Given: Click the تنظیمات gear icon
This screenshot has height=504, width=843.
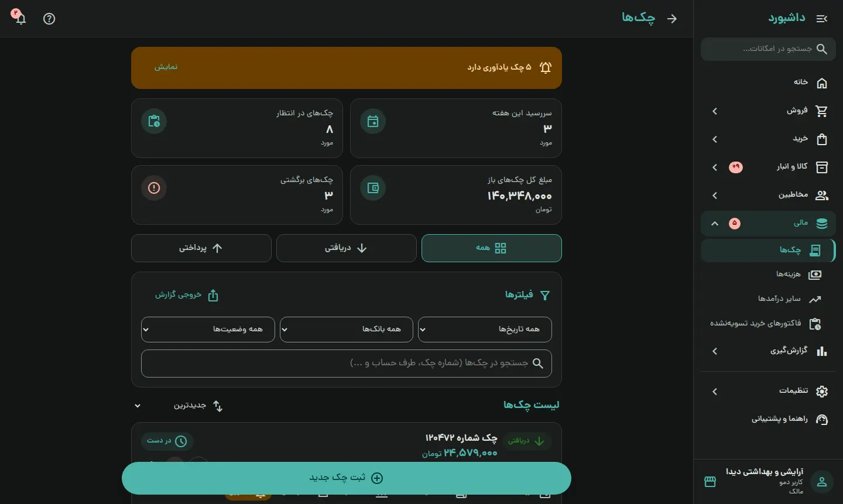Looking at the screenshot, I should click(822, 392).
